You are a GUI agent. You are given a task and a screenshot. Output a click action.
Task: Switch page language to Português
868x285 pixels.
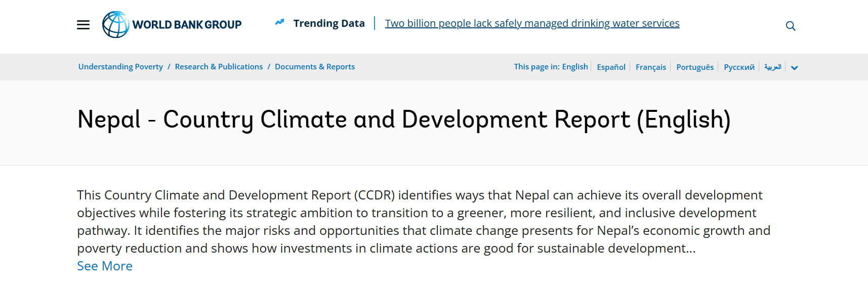tap(695, 67)
